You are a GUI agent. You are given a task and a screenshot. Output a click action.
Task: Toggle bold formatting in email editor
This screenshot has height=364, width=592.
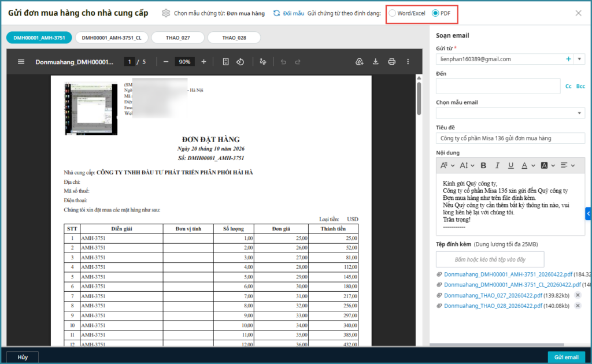tap(483, 165)
